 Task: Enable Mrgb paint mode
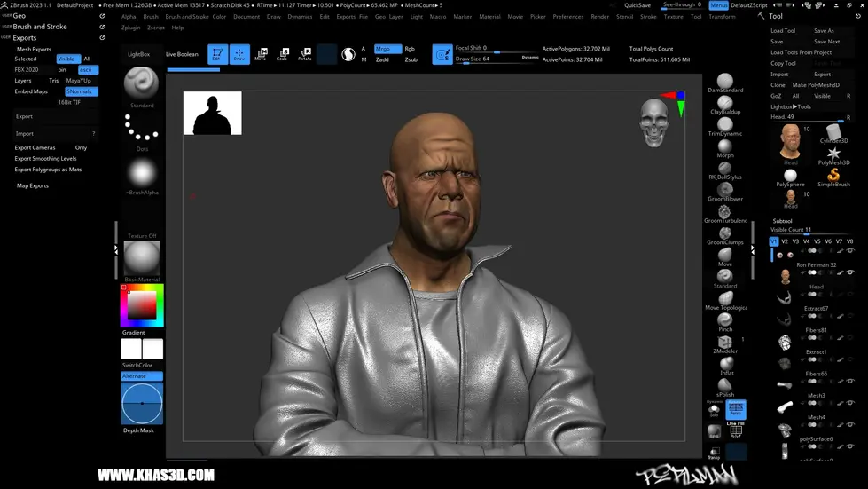click(x=387, y=49)
